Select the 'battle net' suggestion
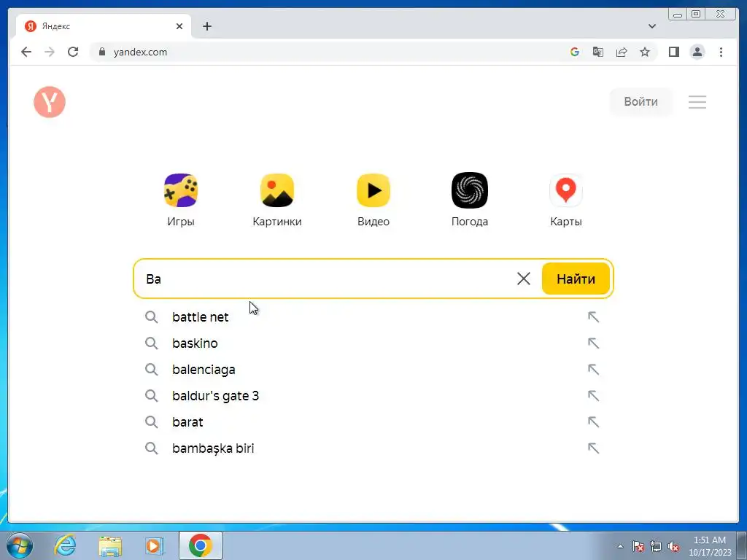 [x=373, y=317]
